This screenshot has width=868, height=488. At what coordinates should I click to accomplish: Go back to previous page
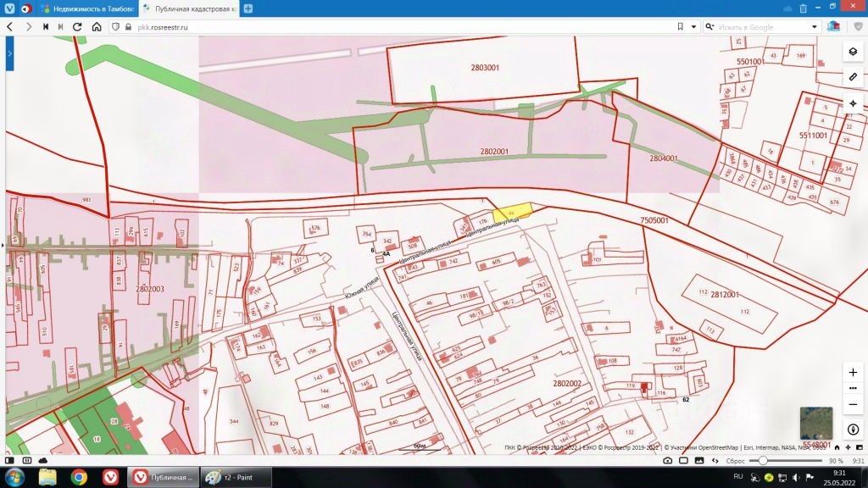pos(10,26)
